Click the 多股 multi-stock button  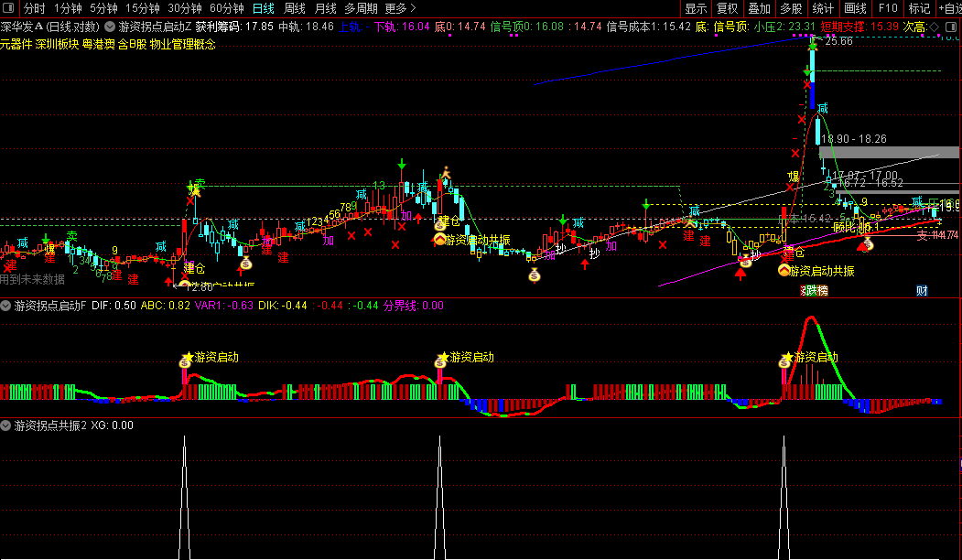point(792,8)
